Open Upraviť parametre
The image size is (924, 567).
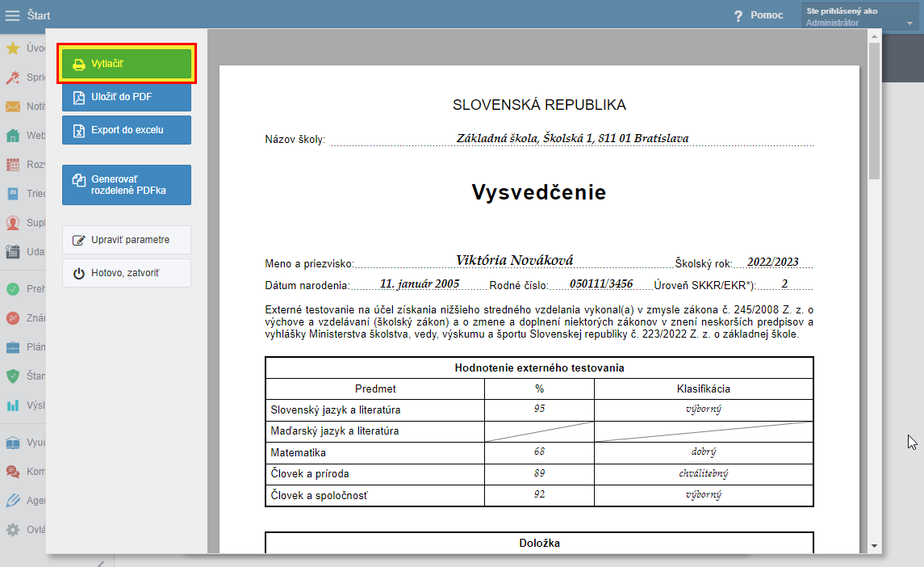127,240
